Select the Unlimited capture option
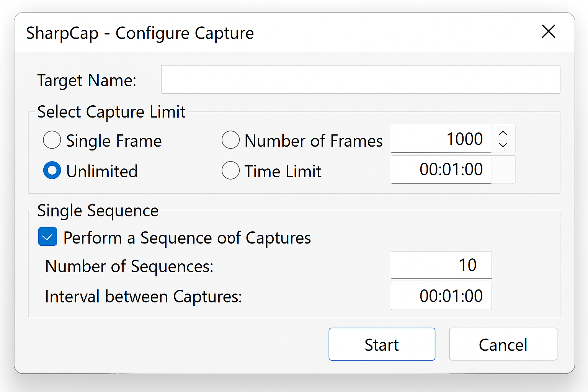Viewport: 588px width, 392px height. 52,170
